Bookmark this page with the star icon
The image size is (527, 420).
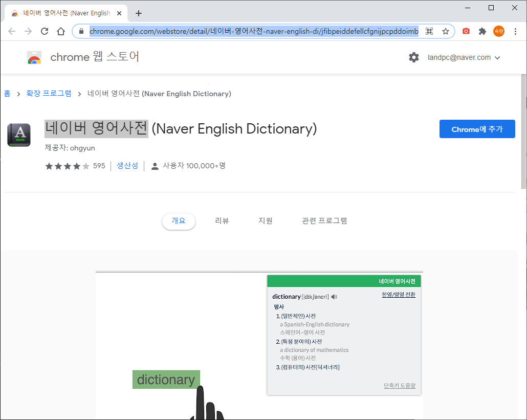446,31
